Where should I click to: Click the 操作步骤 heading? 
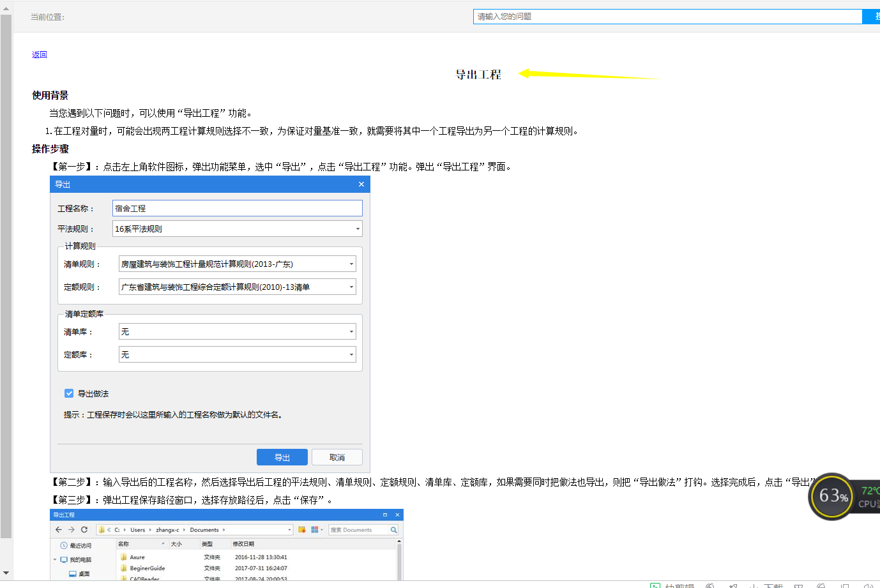[50, 149]
